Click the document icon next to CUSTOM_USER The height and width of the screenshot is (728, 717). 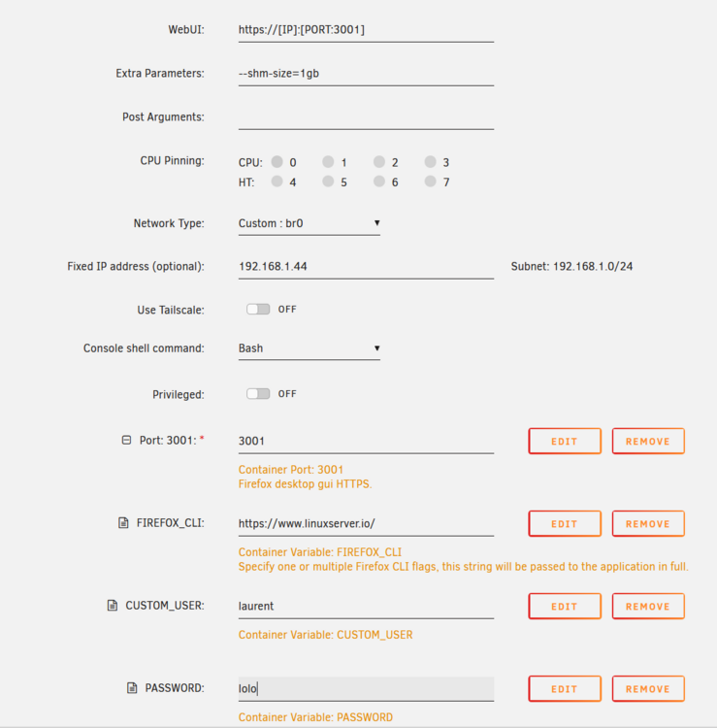click(x=113, y=606)
